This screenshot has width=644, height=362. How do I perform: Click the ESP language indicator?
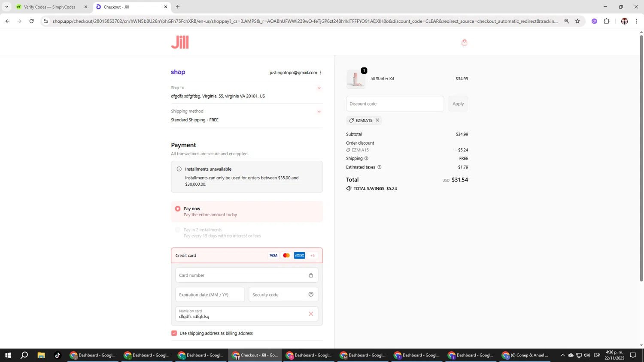click(x=597, y=355)
